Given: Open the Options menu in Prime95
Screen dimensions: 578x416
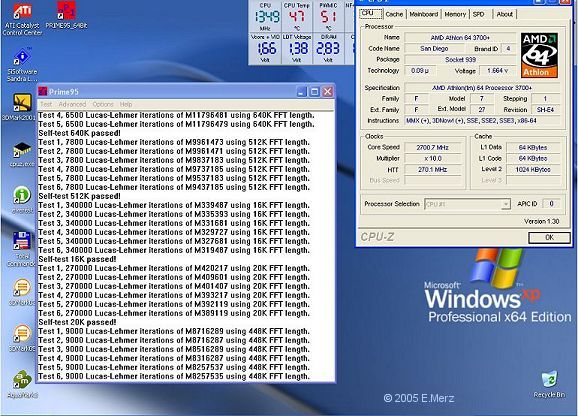Looking at the screenshot, I should tap(103, 104).
